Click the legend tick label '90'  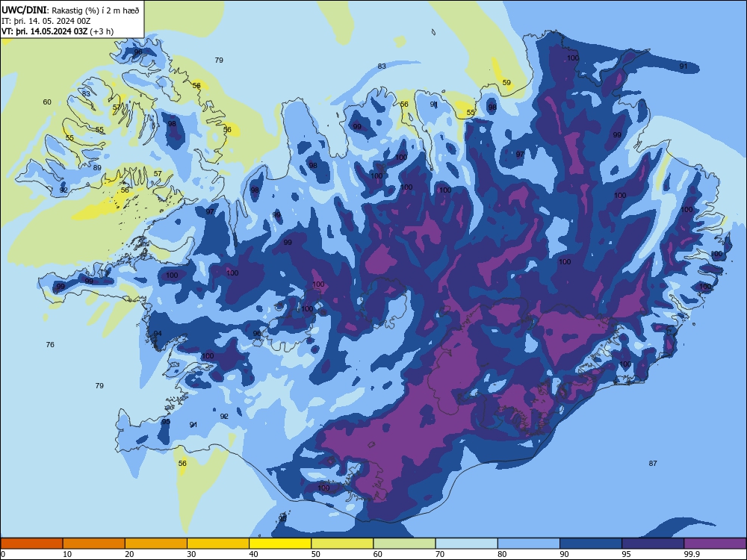point(564,554)
